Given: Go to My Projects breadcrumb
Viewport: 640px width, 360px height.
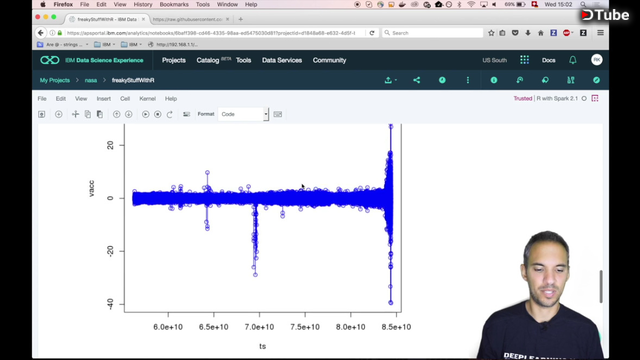Looking at the screenshot, I should pyautogui.click(x=55, y=80).
